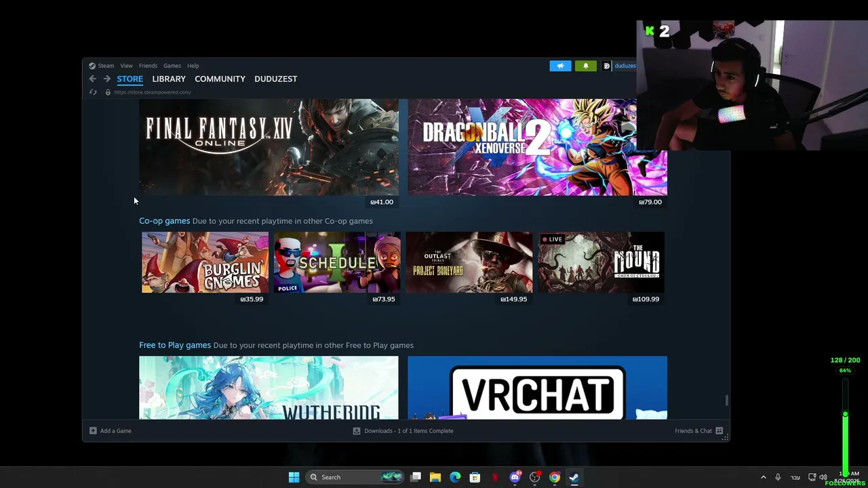This screenshot has width=868, height=488.
Task: Click the 149.95 price under Project Boneyard
Action: (513, 299)
